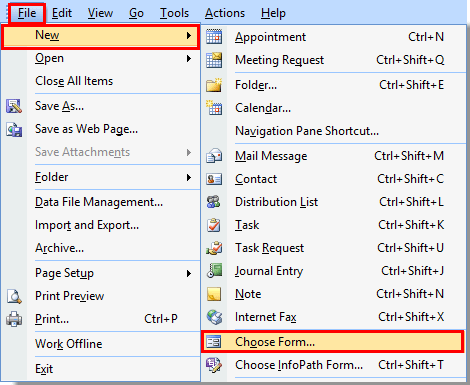Click the Task clipboard icon
This screenshot has width=470, height=385.
pyautogui.click(x=214, y=225)
